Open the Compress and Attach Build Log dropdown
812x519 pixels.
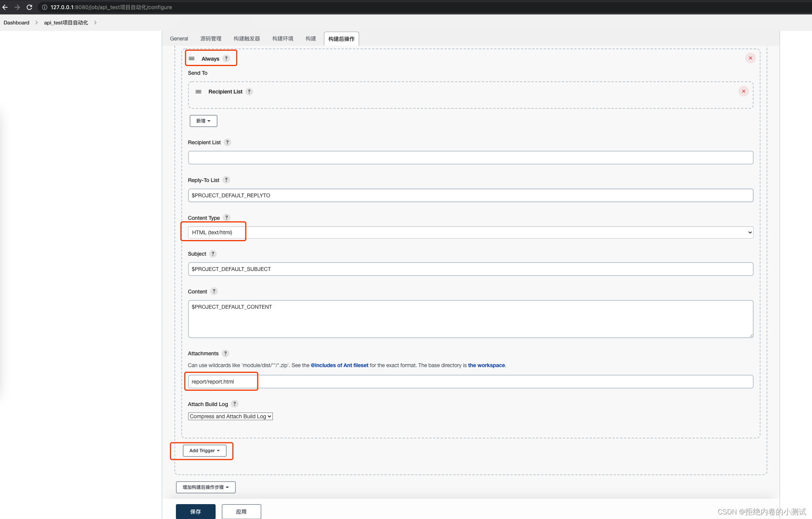click(x=230, y=416)
